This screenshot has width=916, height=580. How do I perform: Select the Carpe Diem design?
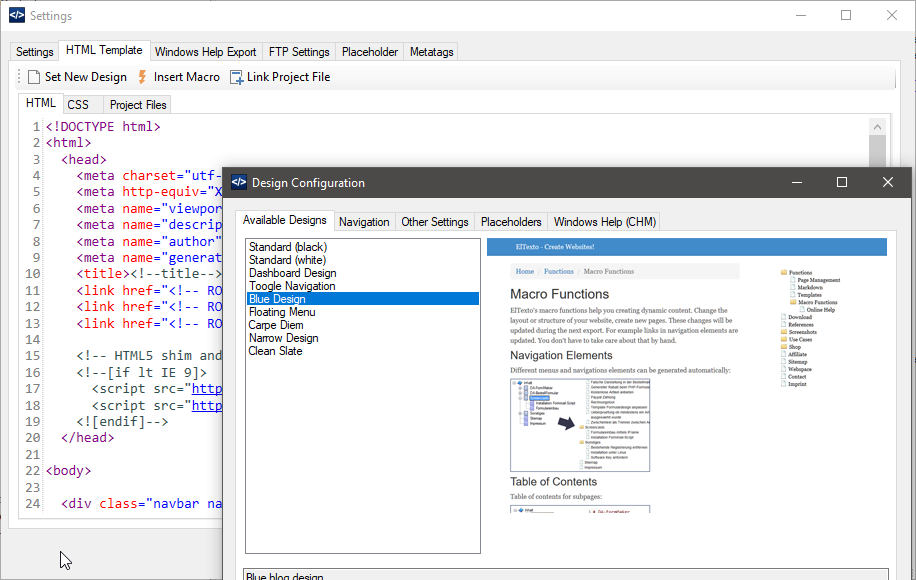[x=363, y=325]
